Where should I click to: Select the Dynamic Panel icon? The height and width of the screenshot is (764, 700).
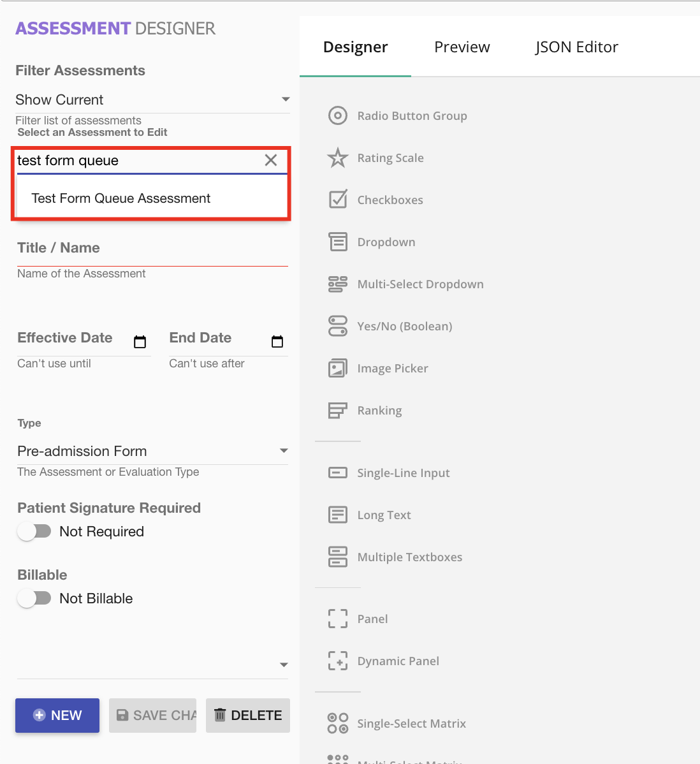[337, 661]
